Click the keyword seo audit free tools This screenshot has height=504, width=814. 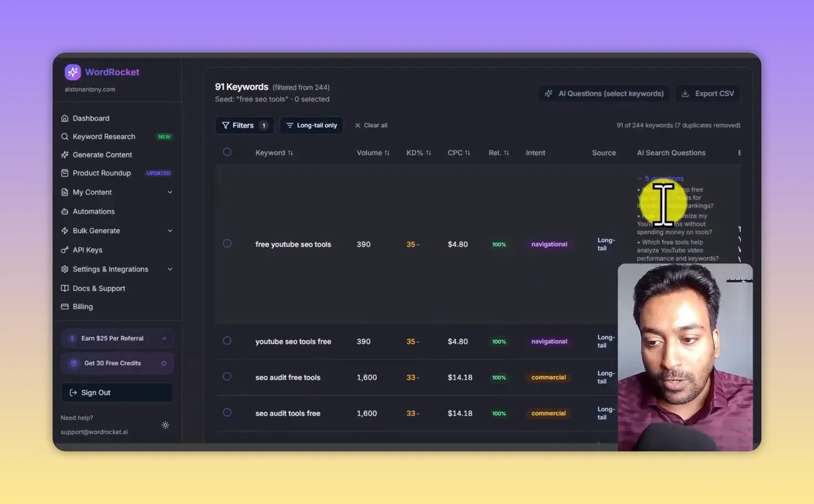click(x=288, y=378)
